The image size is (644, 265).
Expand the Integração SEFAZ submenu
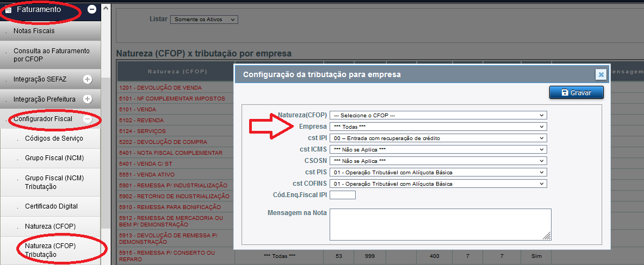click(x=87, y=79)
